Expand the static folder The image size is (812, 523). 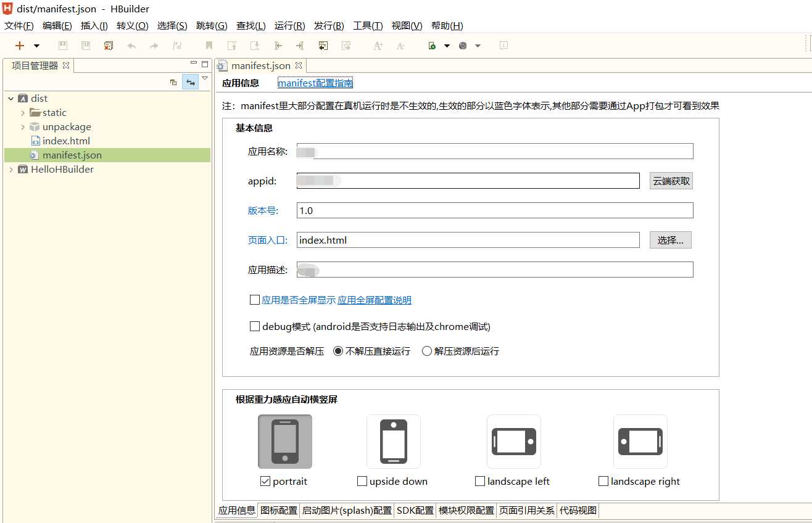pos(23,113)
